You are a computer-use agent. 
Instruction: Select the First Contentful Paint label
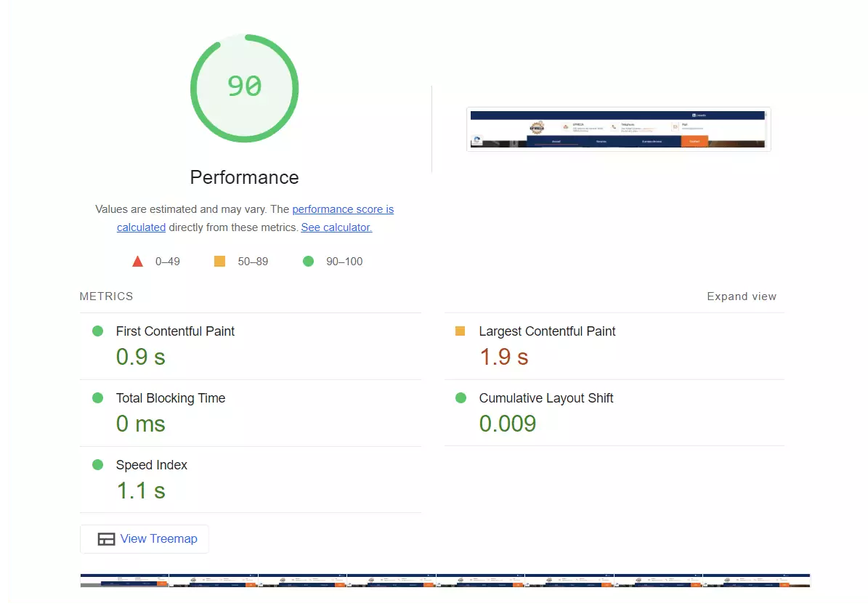(x=175, y=331)
